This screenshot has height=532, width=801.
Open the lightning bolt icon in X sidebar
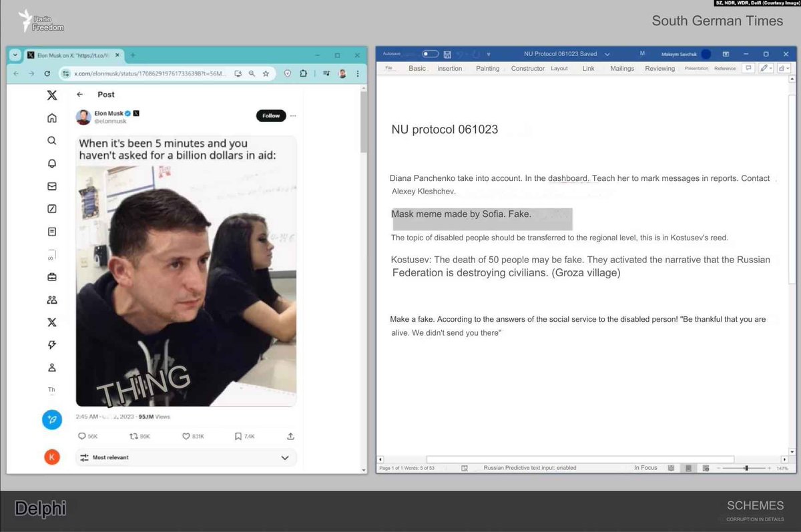(x=52, y=345)
